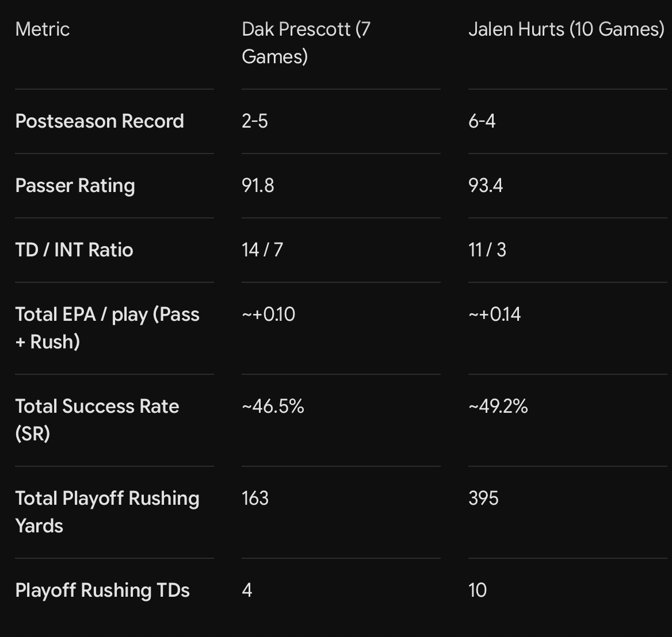672x637 pixels.
Task: Click Jalen Hurts' 6-4 record cell
Action: pos(482,121)
